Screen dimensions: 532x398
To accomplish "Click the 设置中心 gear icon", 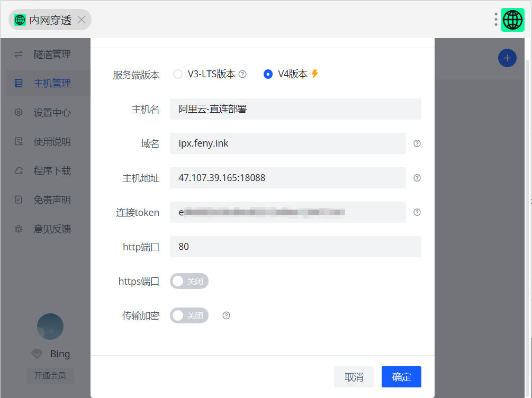I will (19, 112).
